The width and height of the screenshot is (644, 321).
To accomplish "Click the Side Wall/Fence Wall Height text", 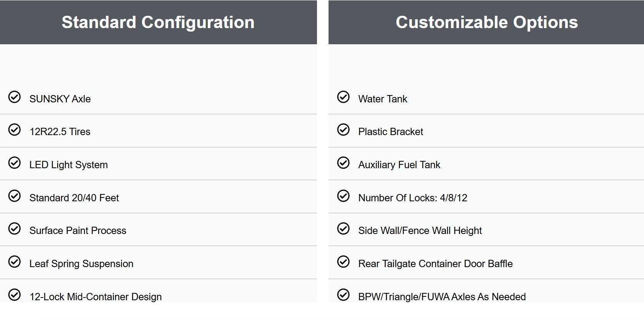I will pyautogui.click(x=420, y=231).
